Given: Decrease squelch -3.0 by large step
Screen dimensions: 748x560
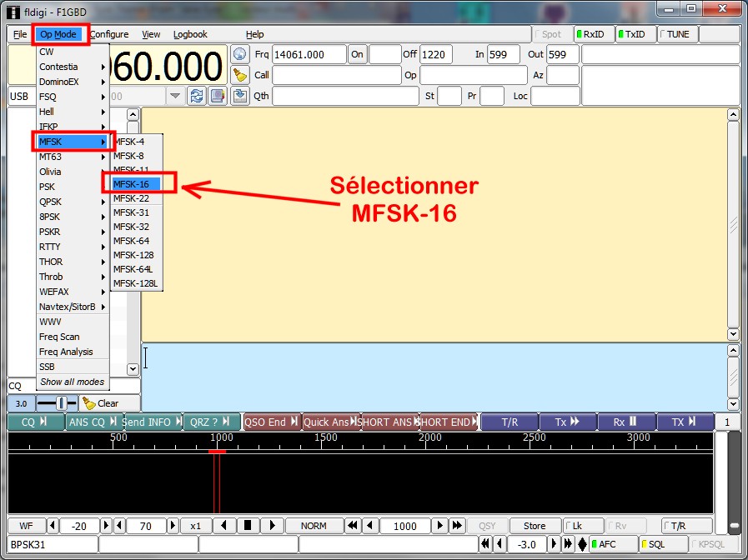Looking at the screenshot, I should [x=485, y=544].
